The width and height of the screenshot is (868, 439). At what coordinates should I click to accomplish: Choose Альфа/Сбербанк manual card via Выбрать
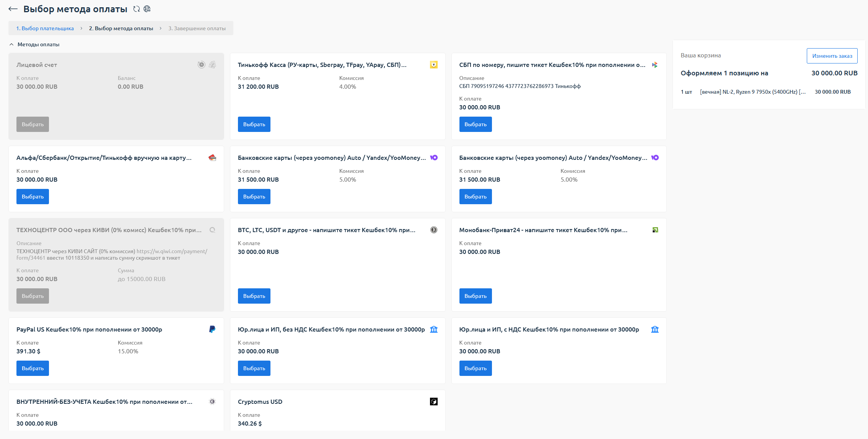[x=33, y=197]
